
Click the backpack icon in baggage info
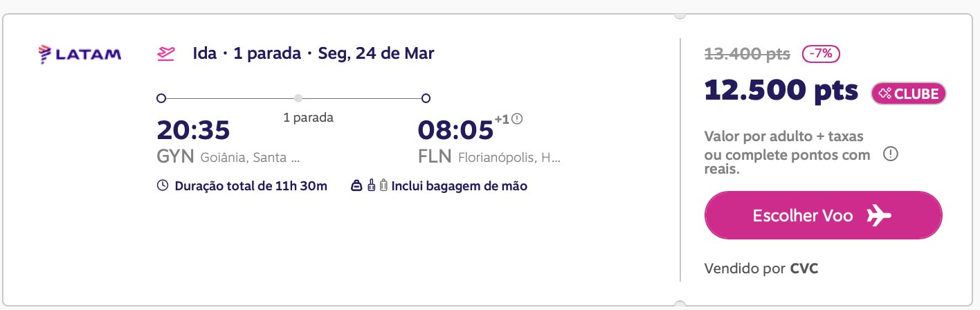(371, 185)
